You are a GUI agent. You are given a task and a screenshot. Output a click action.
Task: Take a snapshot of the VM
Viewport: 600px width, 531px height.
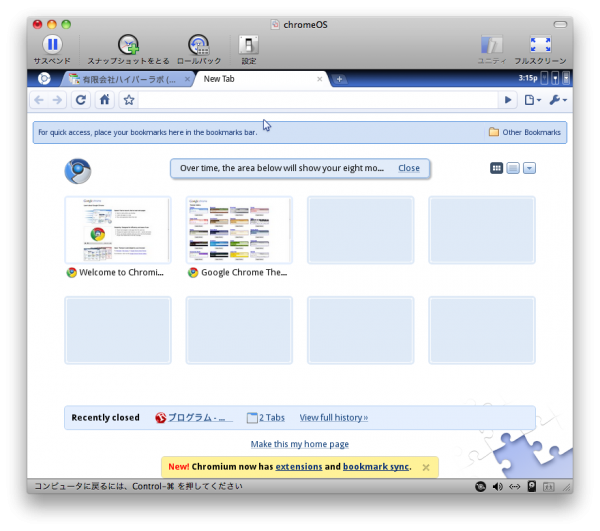pyautogui.click(x=128, y=45)
